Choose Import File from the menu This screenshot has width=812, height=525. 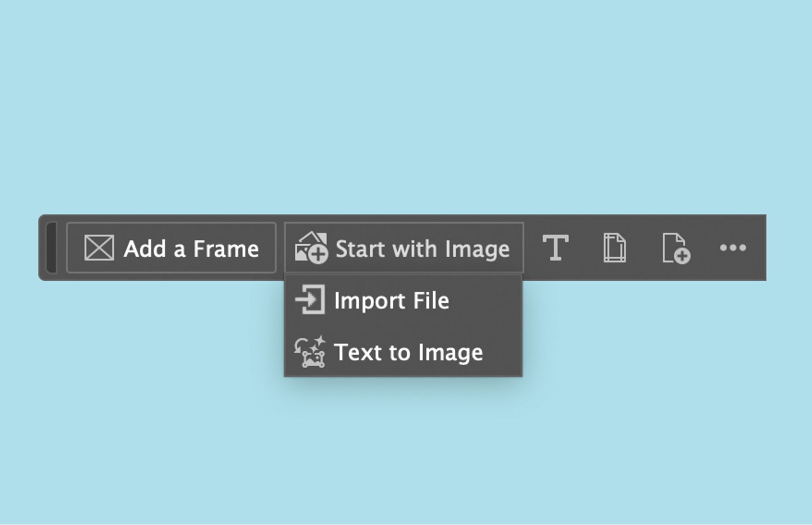pos(392,301)
